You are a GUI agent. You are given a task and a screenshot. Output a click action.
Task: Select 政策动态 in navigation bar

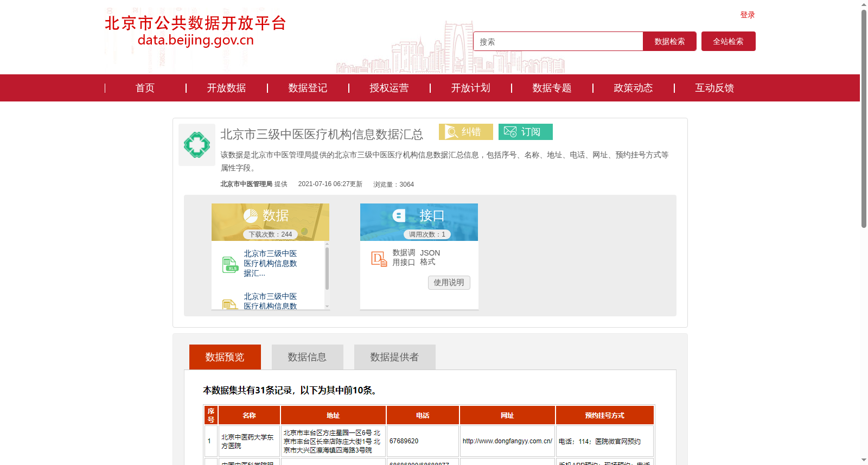click(x=633, y=88)
